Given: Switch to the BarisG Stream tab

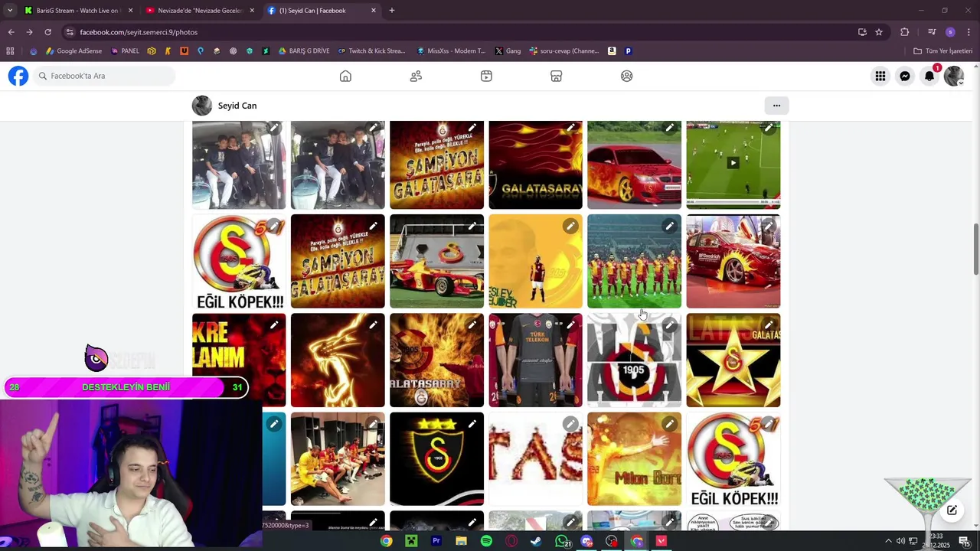Looking at the screenshot, I should 77,11.
